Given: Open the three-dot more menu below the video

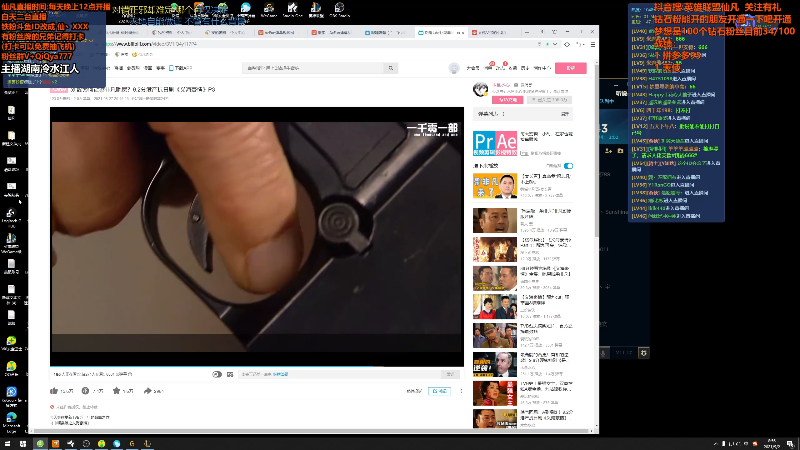Looking at the screenshot, I should tap(461, 391).
